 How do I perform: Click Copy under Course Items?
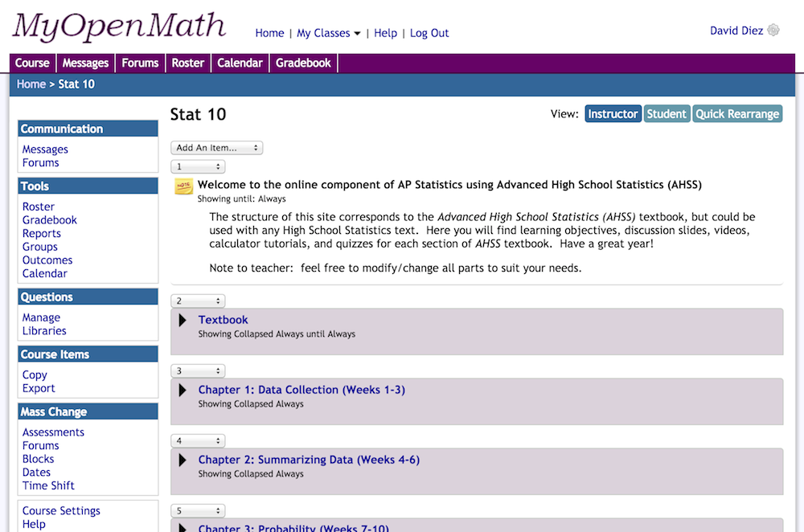[35, 375]
